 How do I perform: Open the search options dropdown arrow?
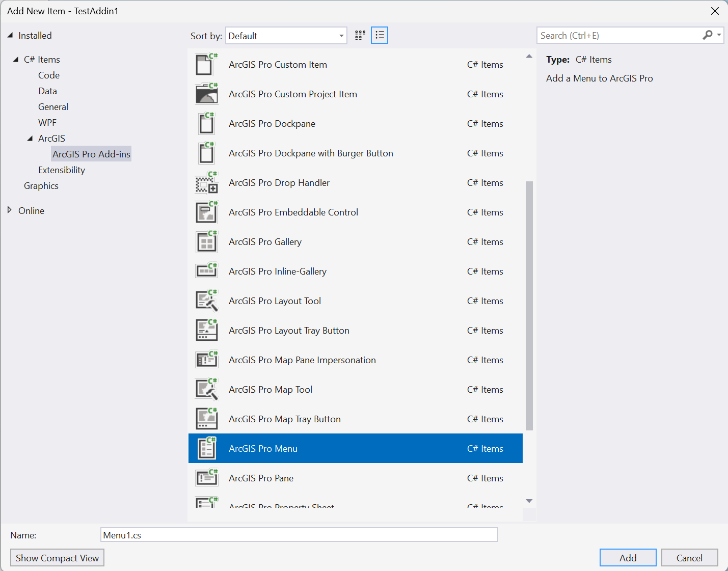[x=719, y=35]
